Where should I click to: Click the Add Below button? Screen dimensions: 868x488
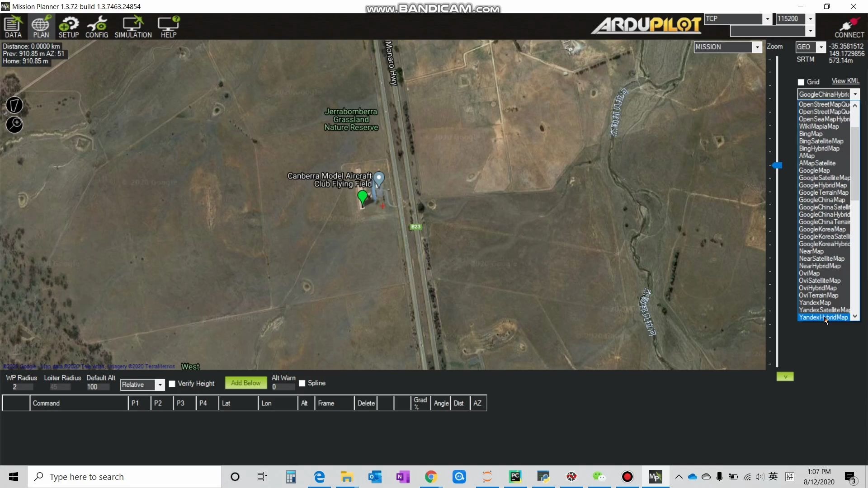[245, 383]
